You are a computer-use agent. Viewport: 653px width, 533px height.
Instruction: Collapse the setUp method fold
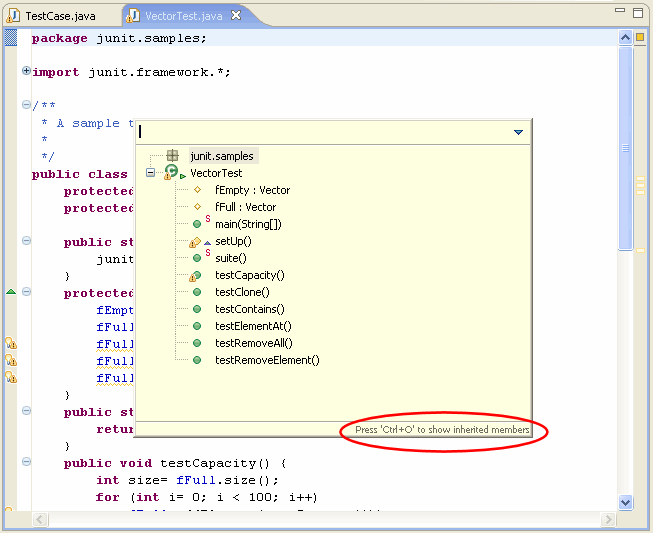point(26,291)
